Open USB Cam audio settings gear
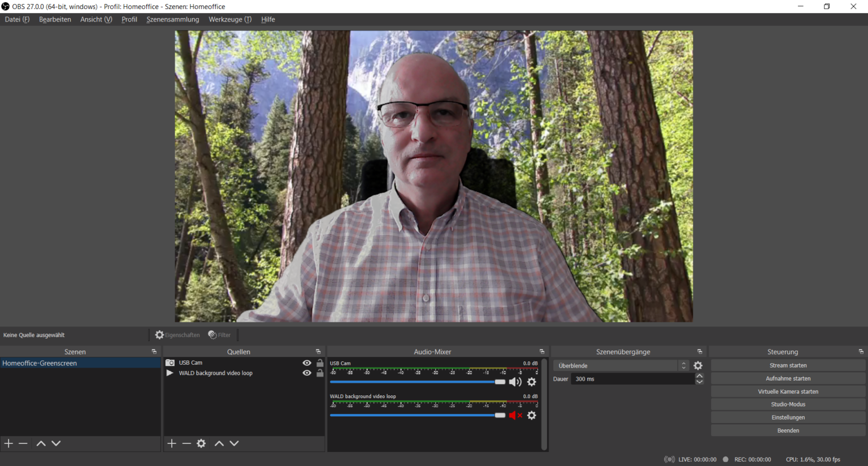The width and height of the screenshot is (868, 466). point(532,382)
